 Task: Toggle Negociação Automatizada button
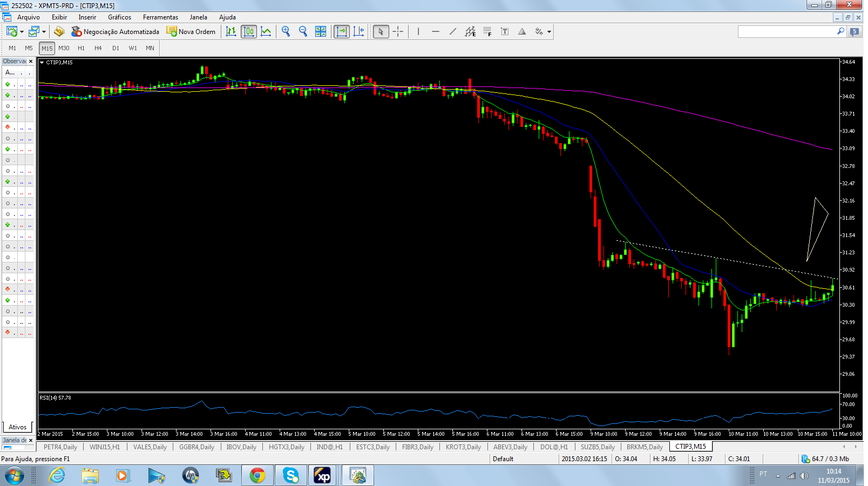pos(115,31)
